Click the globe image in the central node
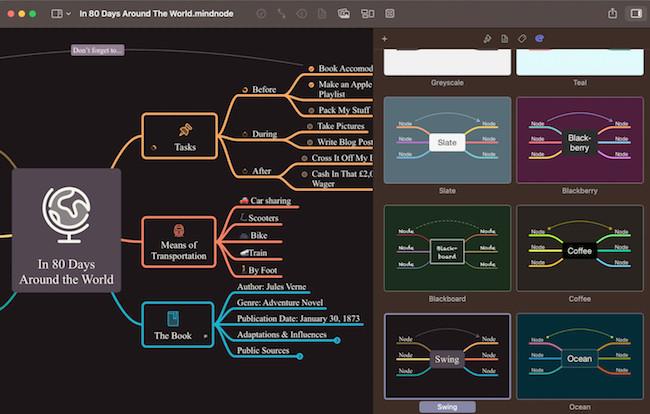 pos(66,215)
